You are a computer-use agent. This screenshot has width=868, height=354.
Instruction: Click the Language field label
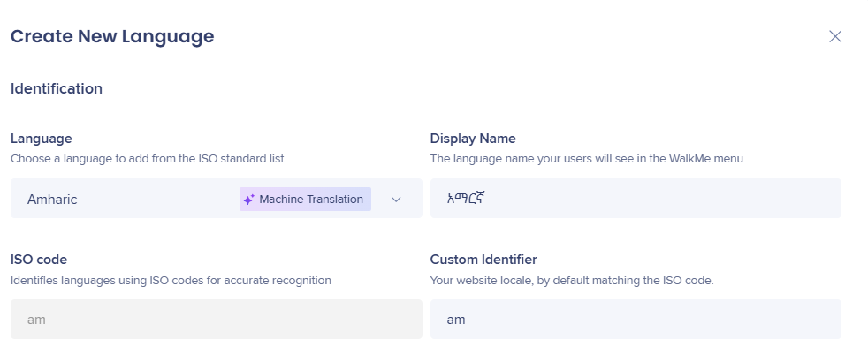[42, 139]
